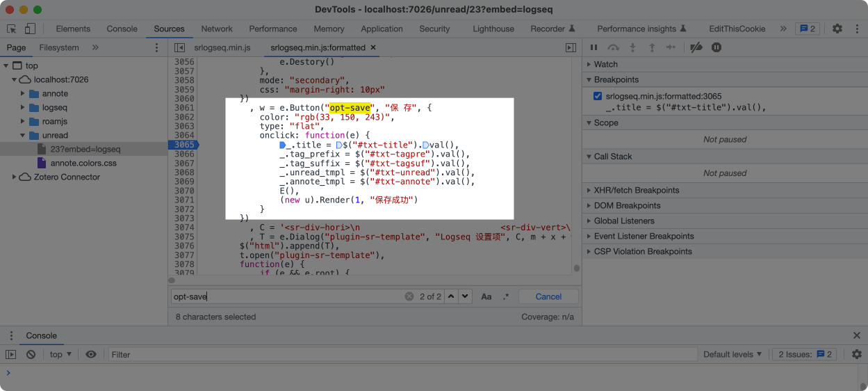Open DevTools settings gear icon
Image resolution: width=868 pixels, height=391 pixels.
pyautogui.click(x=837, y=29)
